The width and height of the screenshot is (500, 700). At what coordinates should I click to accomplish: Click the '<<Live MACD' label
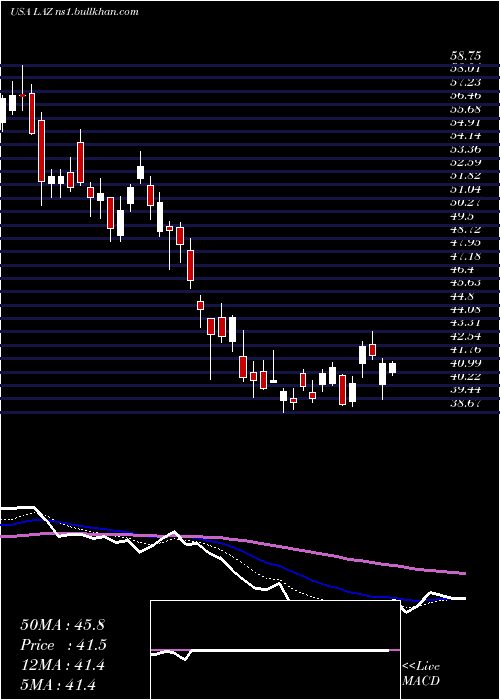pos(421,674)
